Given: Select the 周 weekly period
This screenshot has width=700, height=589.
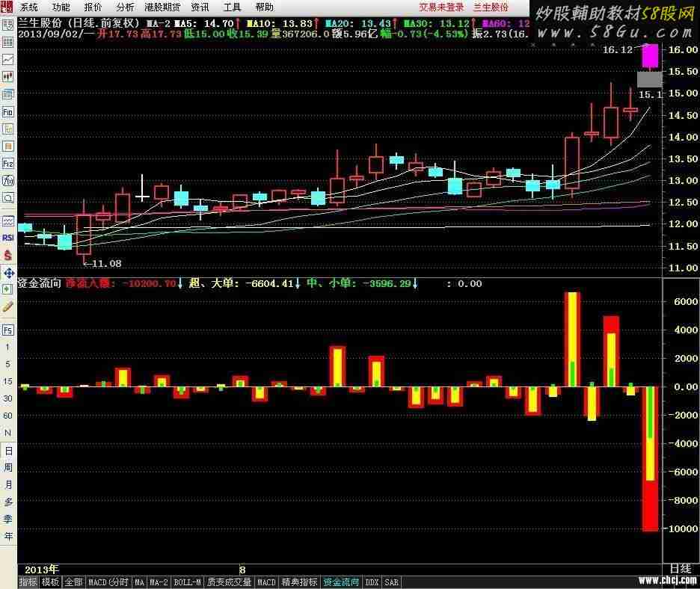Looking at the screenshot, I should pos(8,468).
